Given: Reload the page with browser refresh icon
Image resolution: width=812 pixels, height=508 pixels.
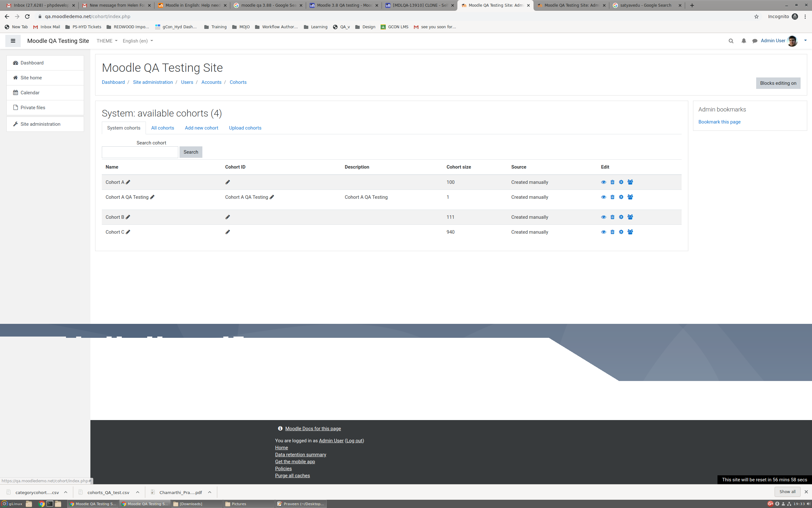Looking at the screenshot, I should (28, 17).
